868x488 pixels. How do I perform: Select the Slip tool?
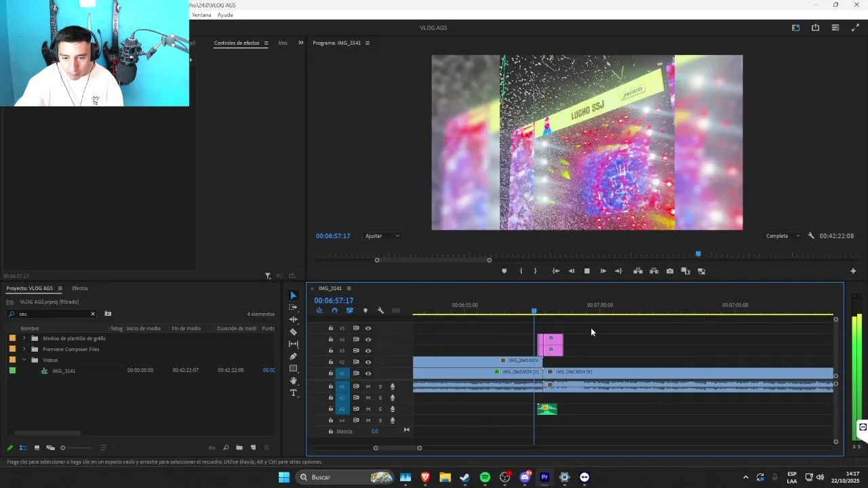[x=293, y=344]
